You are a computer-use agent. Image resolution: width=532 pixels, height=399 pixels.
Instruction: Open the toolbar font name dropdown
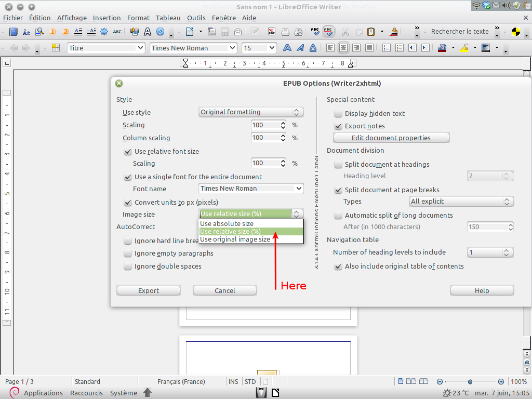pos(232,48)
